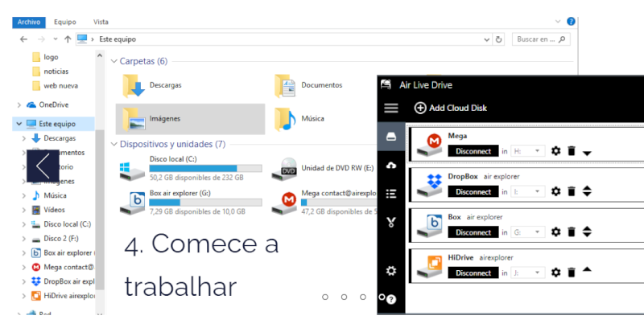Select the Documentos folder in main pane
The image size is (644, 332).
[308, 85]
